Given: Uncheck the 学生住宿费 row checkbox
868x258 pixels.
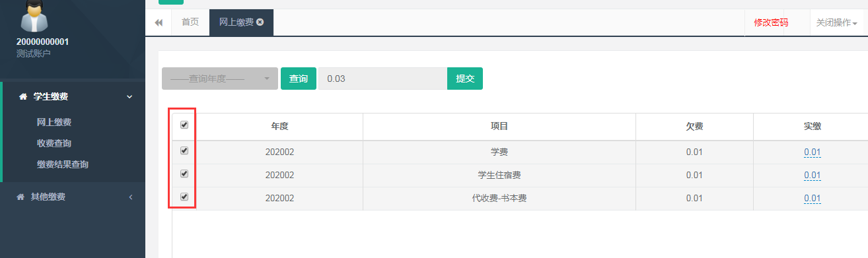Looking at the screenshot, I should (x=184, y=174).
